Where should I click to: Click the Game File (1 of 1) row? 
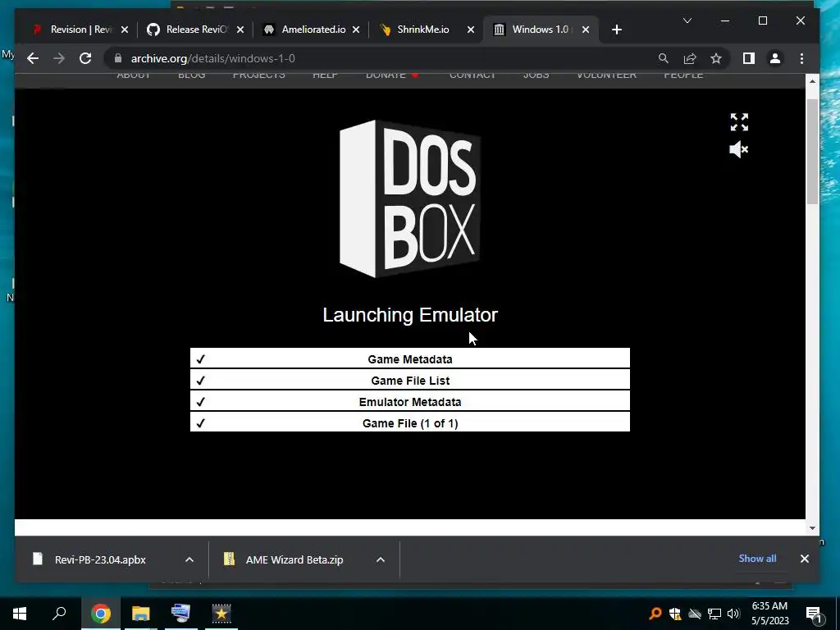coord(410,422)
